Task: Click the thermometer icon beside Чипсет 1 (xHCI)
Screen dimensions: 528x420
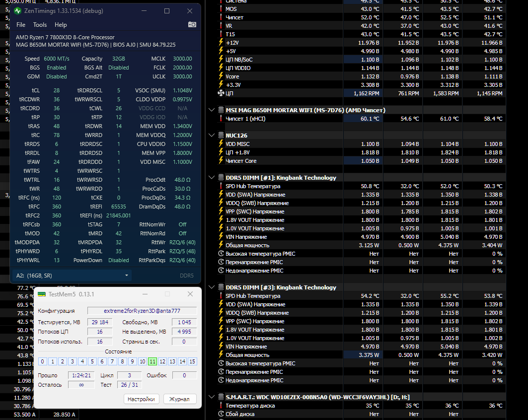Action: click(x=221, y=119)
